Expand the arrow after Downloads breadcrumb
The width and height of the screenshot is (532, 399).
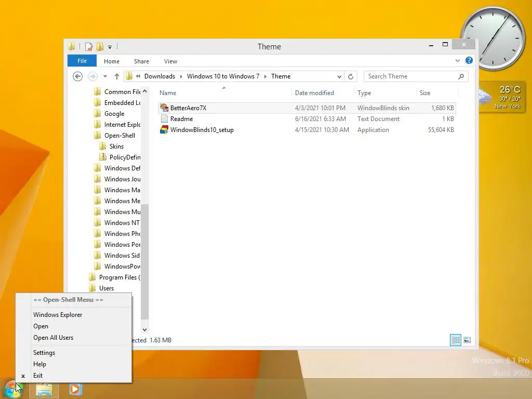click(x=181, y=77)
